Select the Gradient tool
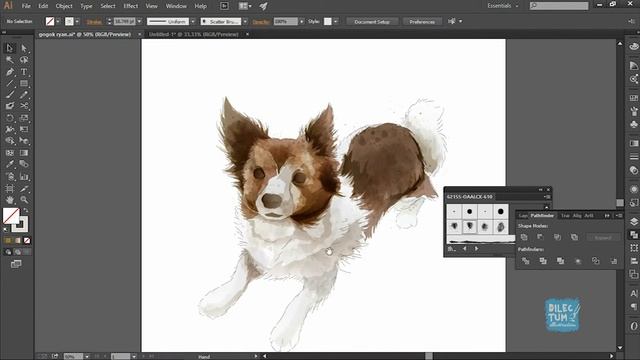The height and width of the screenshot is (360, 640). point(24,153)
